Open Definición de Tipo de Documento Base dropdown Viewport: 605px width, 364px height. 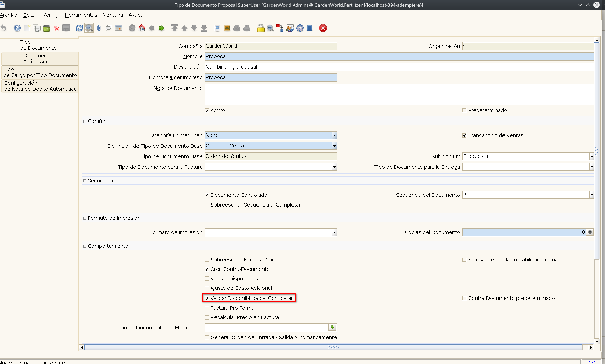click(334, 146)
